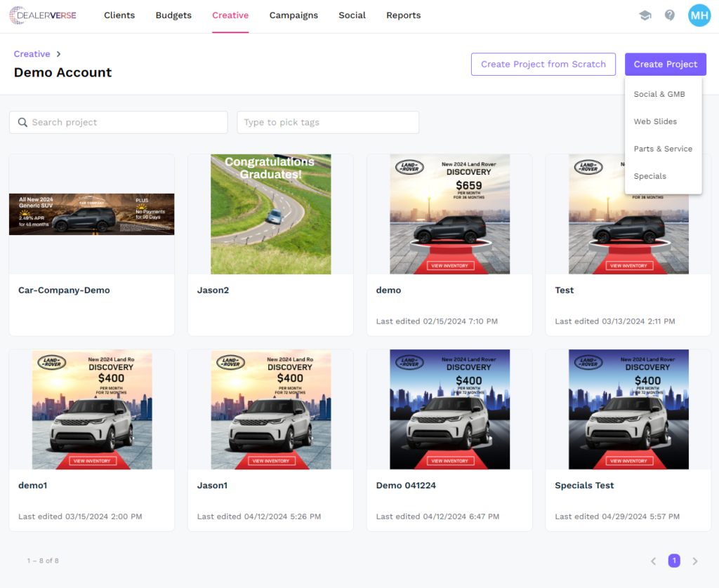
Task: Open the Reports tab
Action: pyautogui.click(x=403, y=15)
